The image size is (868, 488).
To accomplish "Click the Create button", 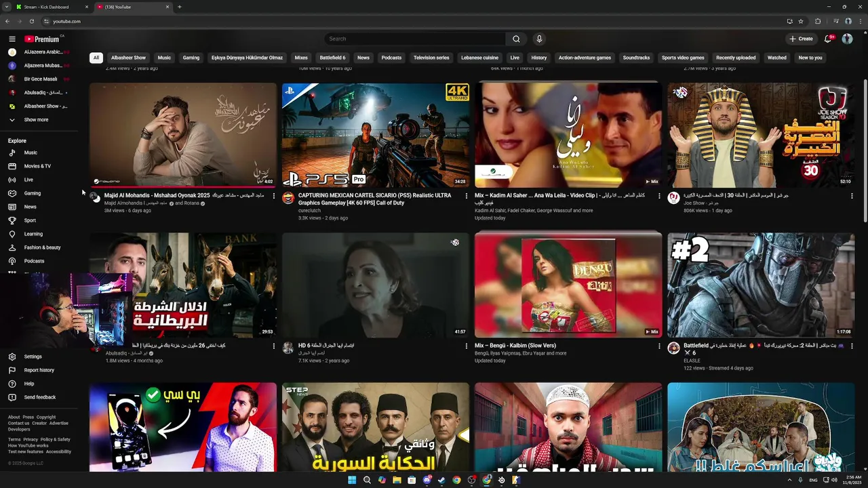I will tap(801, 39).
